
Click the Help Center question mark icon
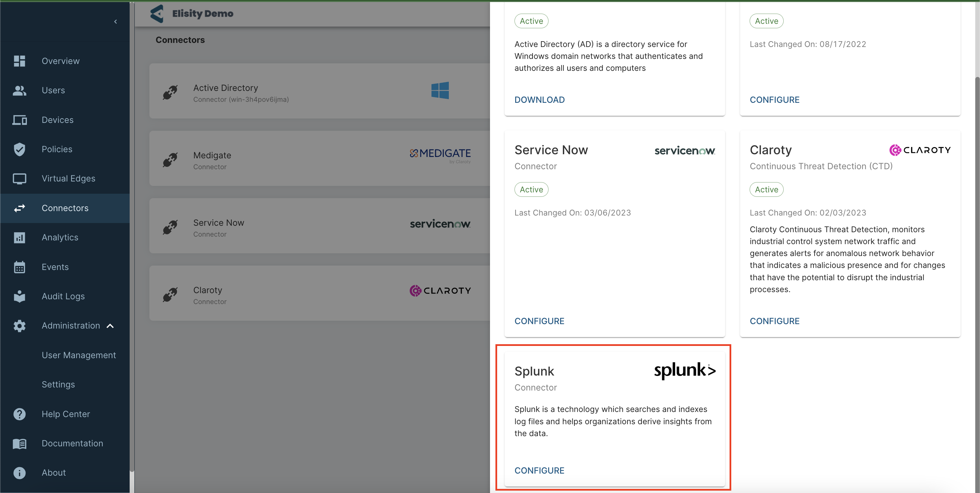pos(19,414)
